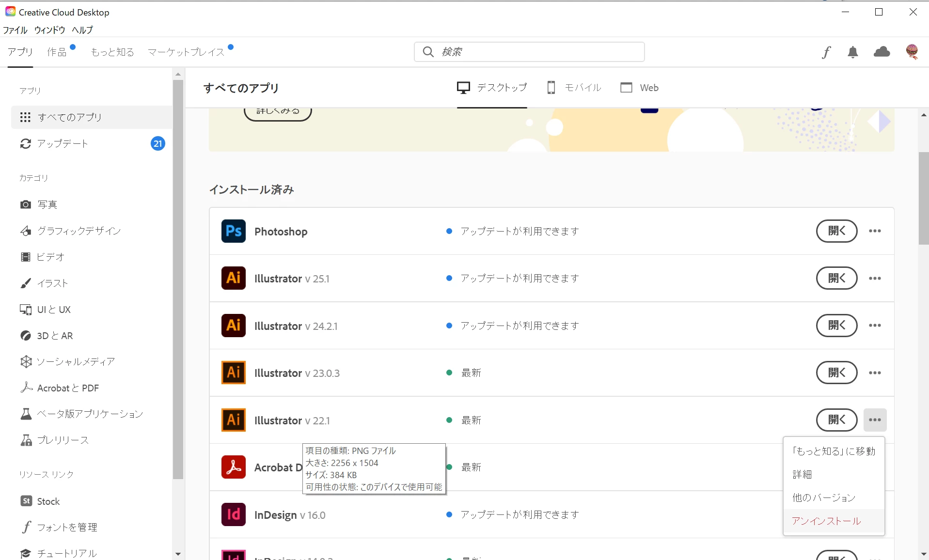Click the main content vertical scrollbar thumb
Image resolution: width=929 pixels, height=560 pixels.
923,199
